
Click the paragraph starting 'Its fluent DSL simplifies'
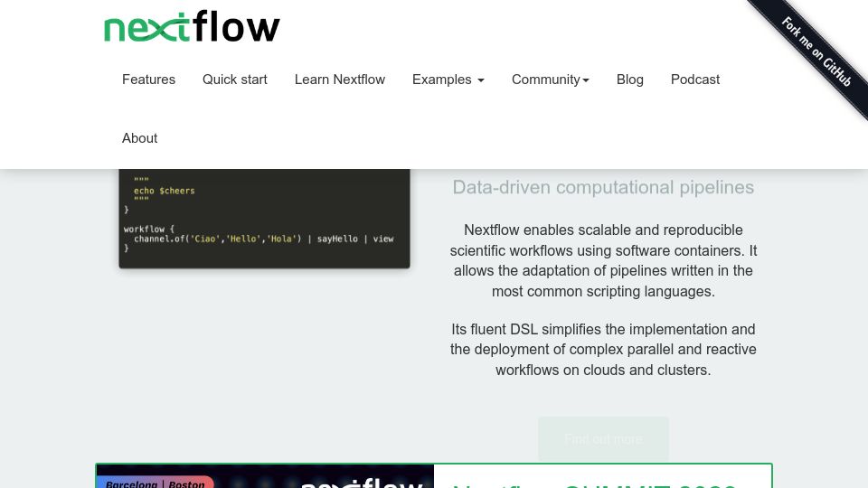[x=603, y=350]
